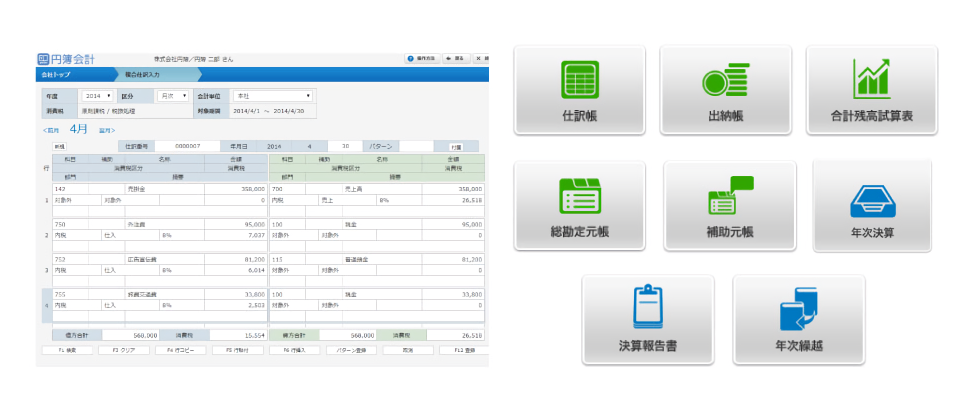The height and width of the screenshot is (397, 970).
Task: Click the debit tax total 15,554
Action: (238, 335)
